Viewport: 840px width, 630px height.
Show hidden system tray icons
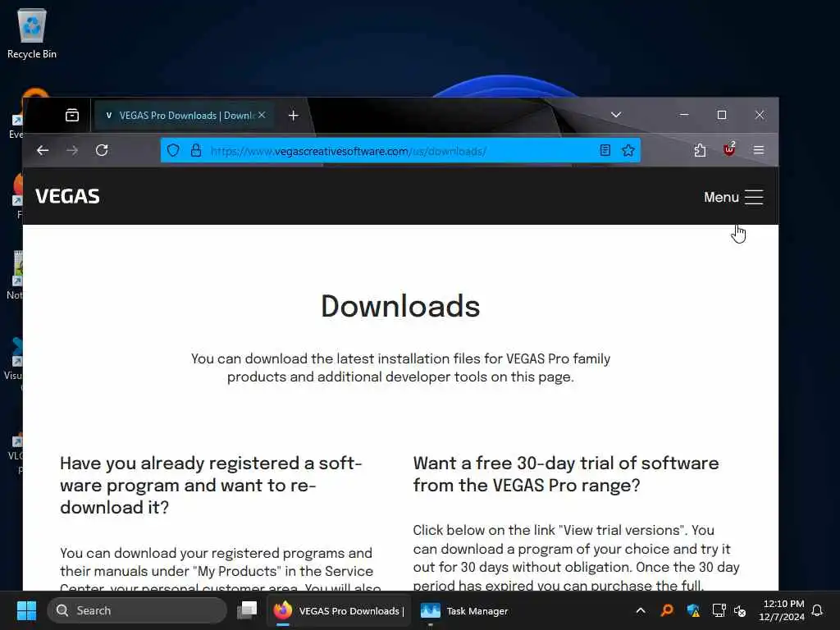click(x=641, y=610)
